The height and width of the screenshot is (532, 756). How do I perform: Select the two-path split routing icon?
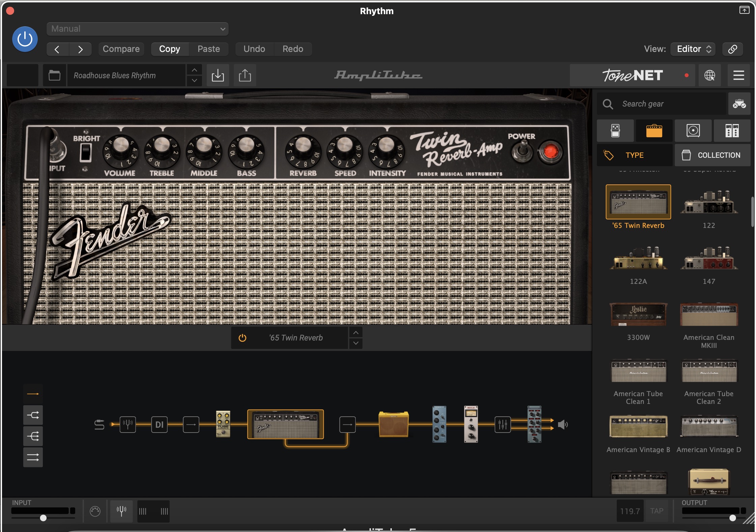[x=33, y=415]
